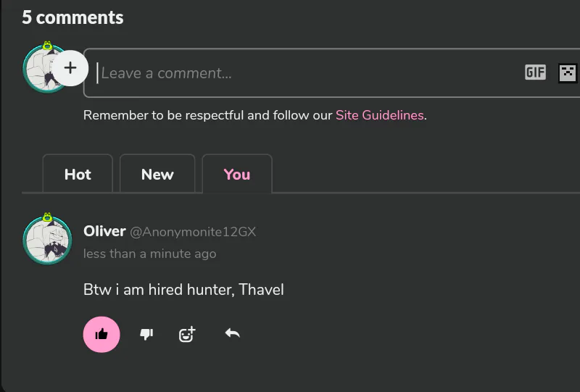The image size is (580, 392).
Task: Dislike Oliver's comment with thumbs-down
Action: pyautogui.click(x=146, y=334)
